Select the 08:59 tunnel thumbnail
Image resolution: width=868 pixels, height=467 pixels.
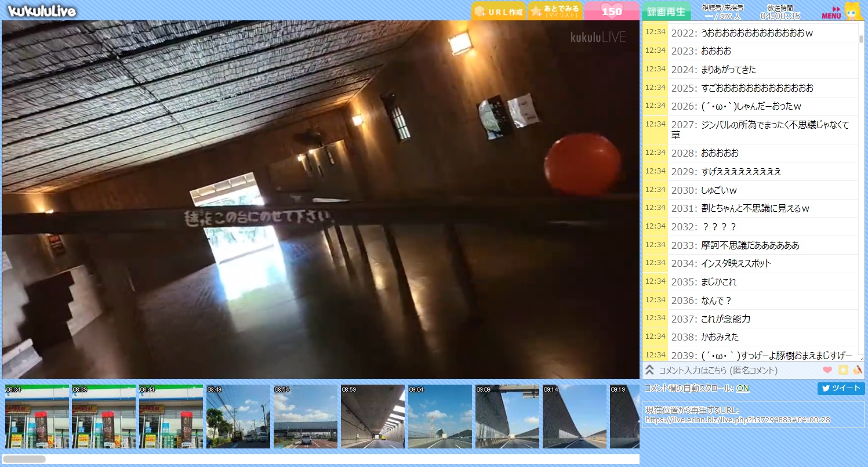tap(372, 416)
